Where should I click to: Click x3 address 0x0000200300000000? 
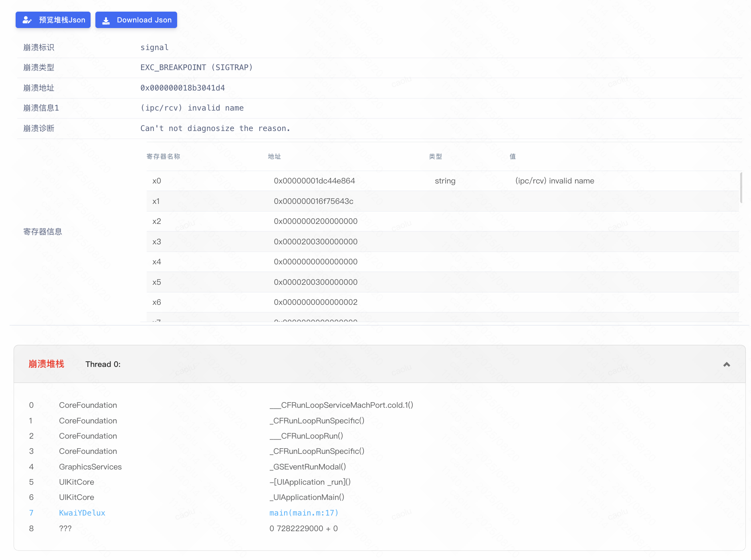pos(315,242)
